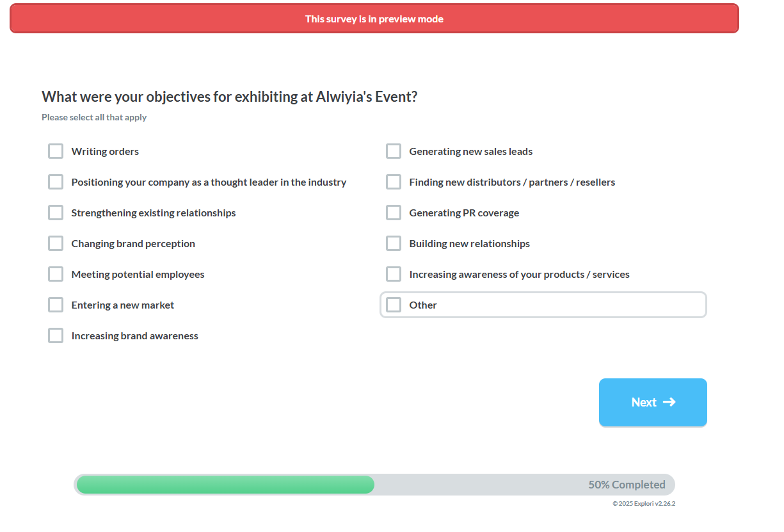Click the survey question heading text

click(229, 97)
